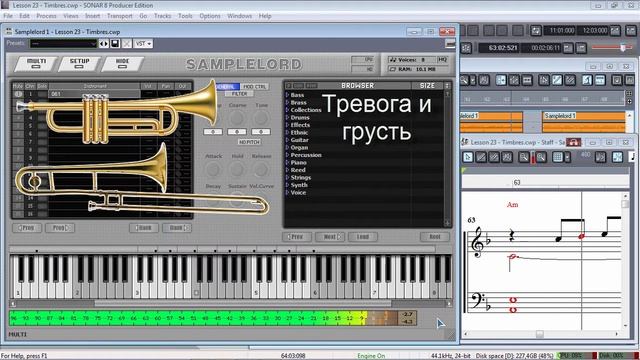Open the Transport menu
Image resolution: width=640 pixels, height=360 pixels.
point(120,16)
